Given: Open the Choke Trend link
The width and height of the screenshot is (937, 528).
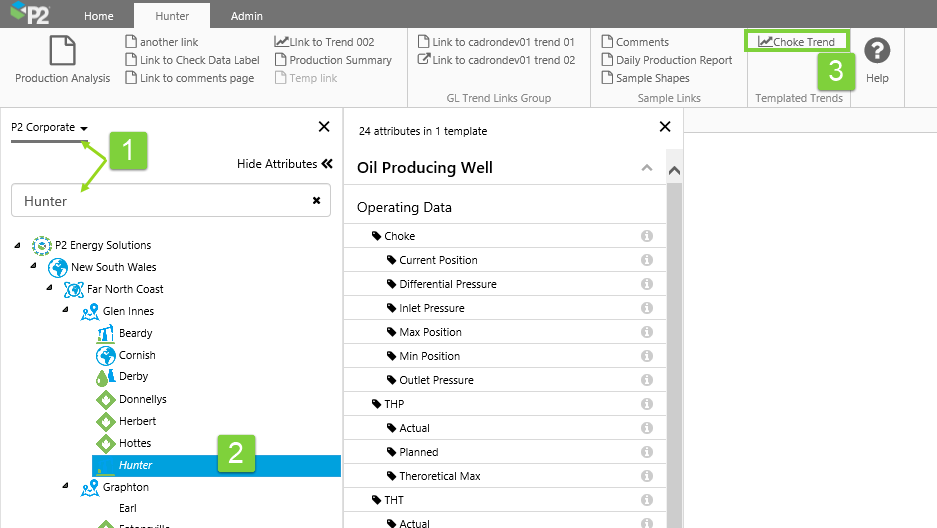Looking at the screenshot, I should coord(797,42).
